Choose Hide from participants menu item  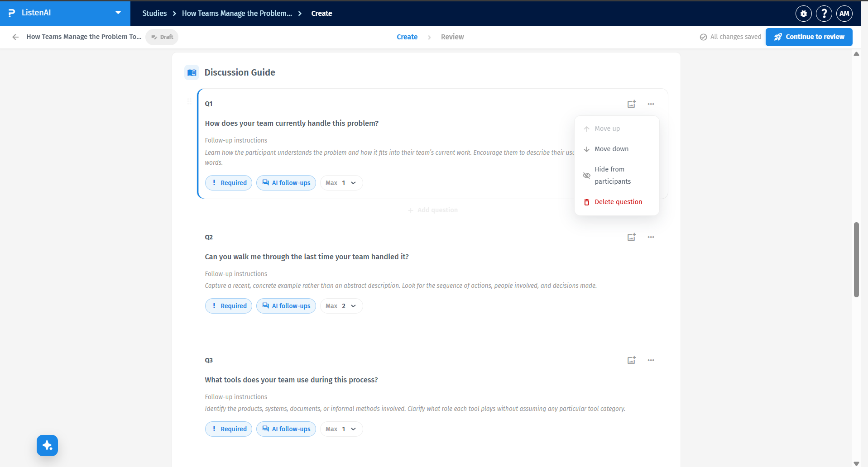tap(617, 175)
